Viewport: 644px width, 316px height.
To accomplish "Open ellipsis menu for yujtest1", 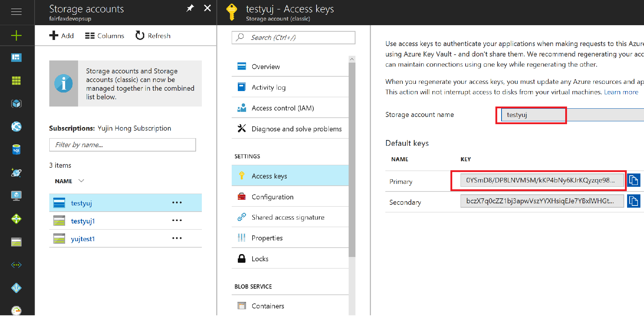I will (177, 238).
